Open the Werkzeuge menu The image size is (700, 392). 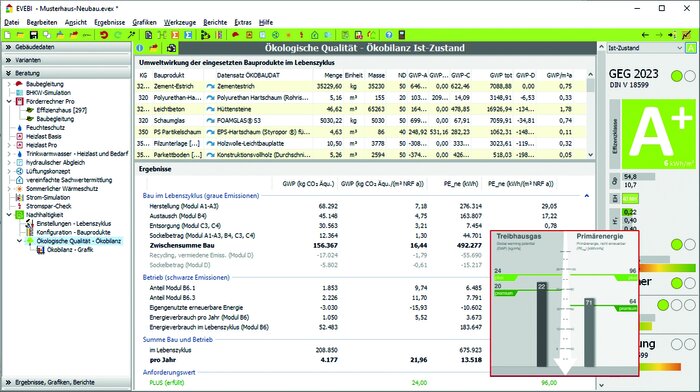click(179, 22)
